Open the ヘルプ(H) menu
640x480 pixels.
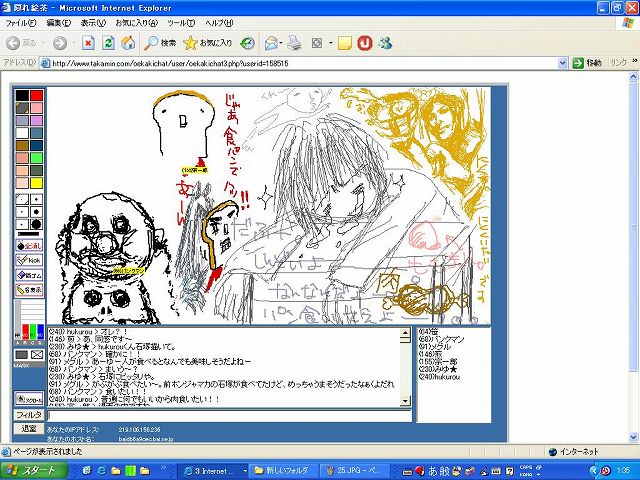coord(219,23)
